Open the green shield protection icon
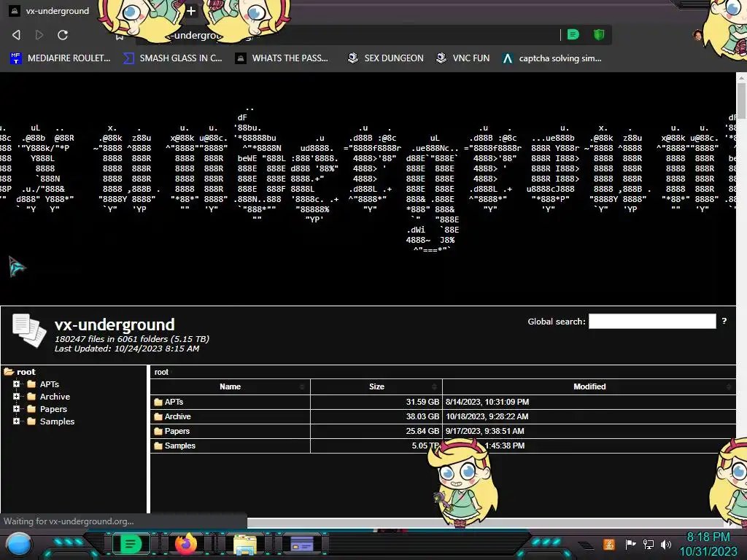Viewport: 747px width, 560px height. 599,34
